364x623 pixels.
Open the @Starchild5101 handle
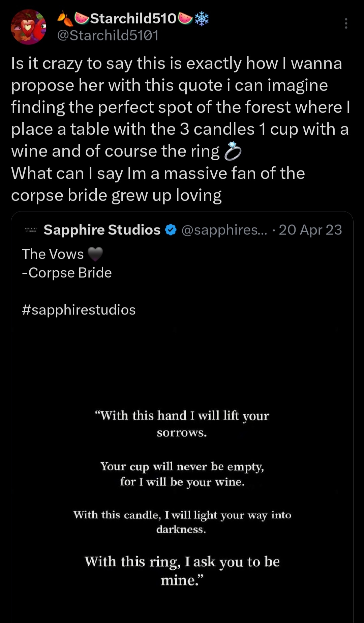pos(108,35)
